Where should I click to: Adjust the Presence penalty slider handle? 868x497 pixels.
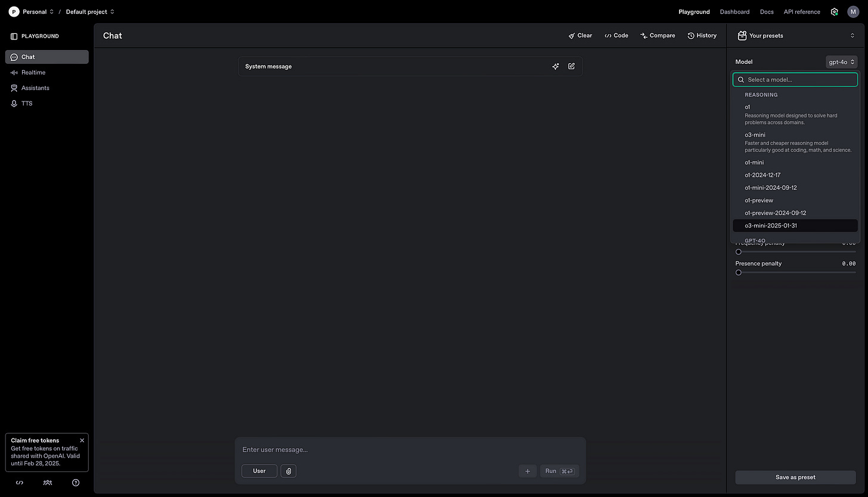(x=739, y=273)
